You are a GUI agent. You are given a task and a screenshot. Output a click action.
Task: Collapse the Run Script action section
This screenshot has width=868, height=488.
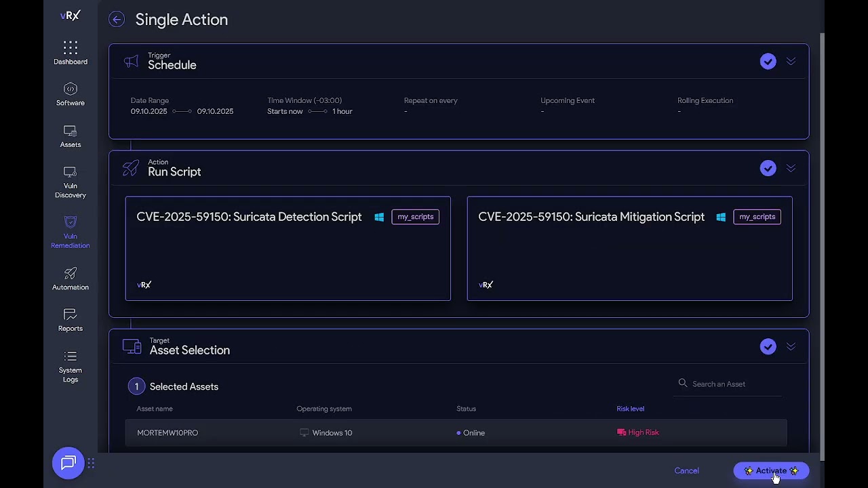[x=791, y=168]
